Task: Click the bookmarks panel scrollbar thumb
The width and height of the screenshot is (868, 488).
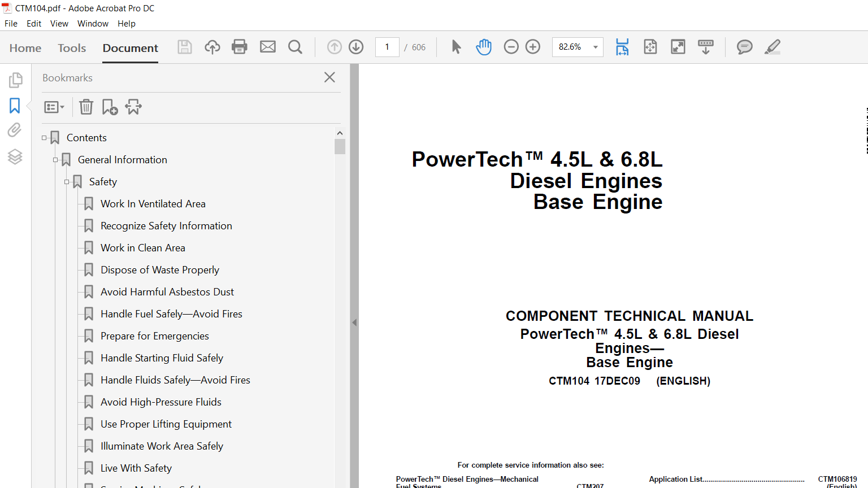Action: 340,147
